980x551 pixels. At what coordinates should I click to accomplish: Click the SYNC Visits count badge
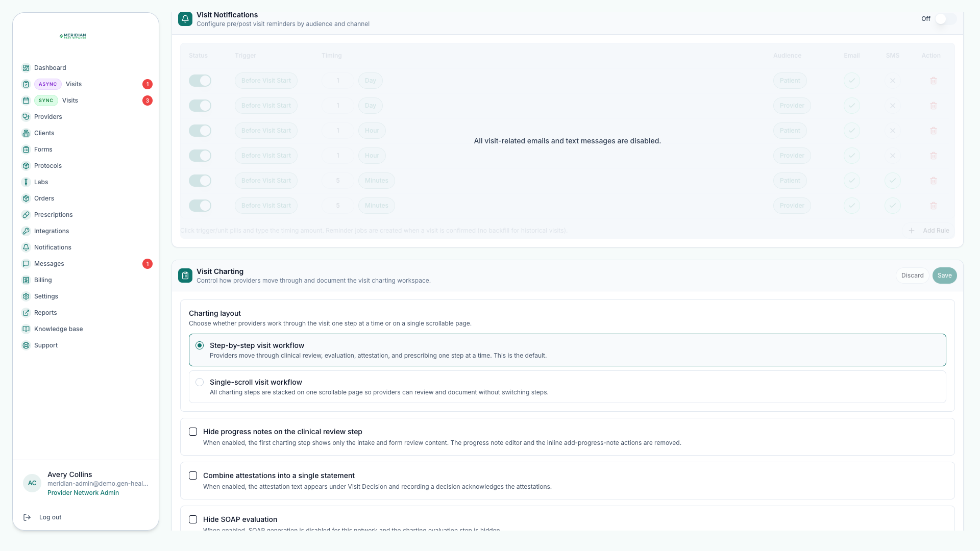pyautogui.click(x=148, y=101)
